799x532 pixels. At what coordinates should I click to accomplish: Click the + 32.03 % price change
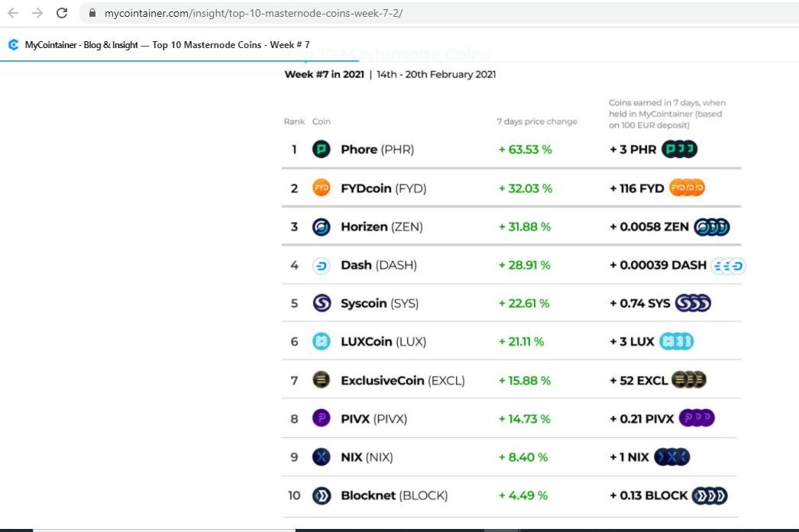coord(525,189)
